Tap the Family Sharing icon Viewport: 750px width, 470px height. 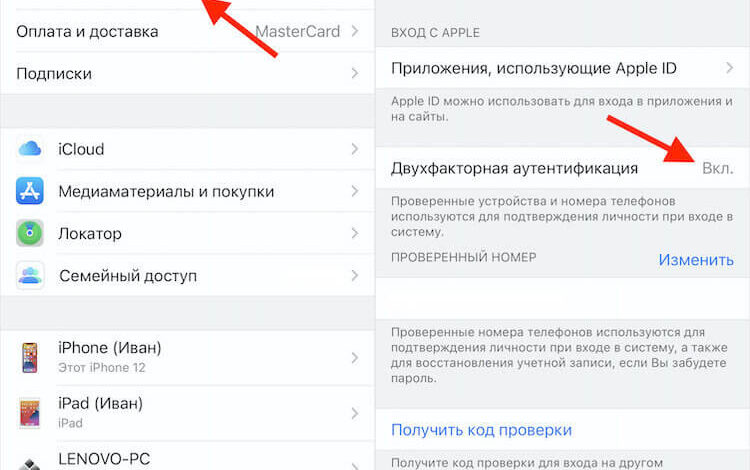click(x=29, y=275)
